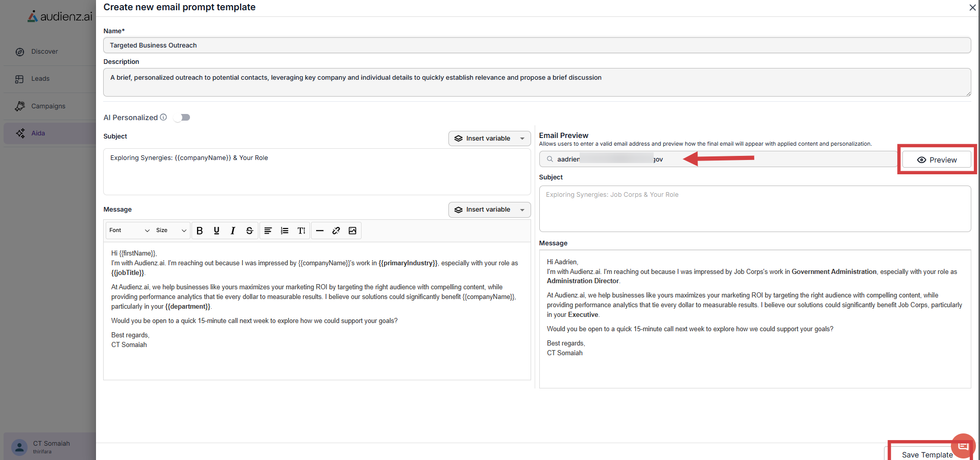
Task: Click the 'Email Preview' heading
Action: (x=563, y=135)
